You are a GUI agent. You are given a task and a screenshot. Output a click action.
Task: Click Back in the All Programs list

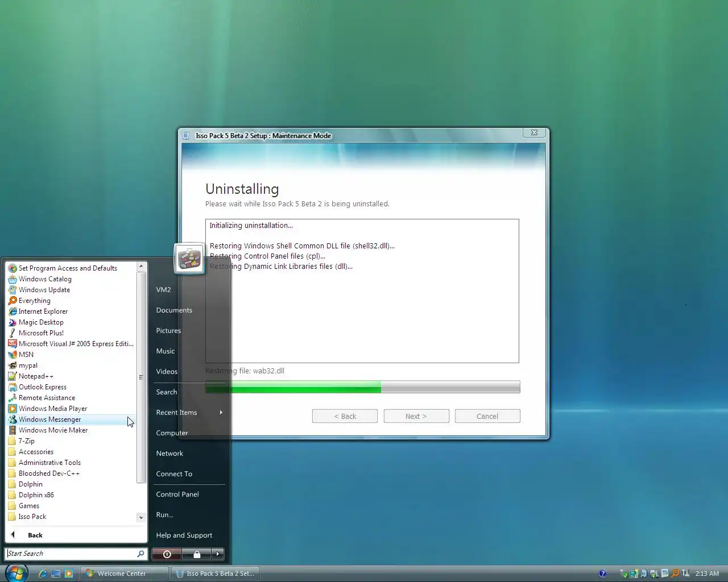click(76, 535)
